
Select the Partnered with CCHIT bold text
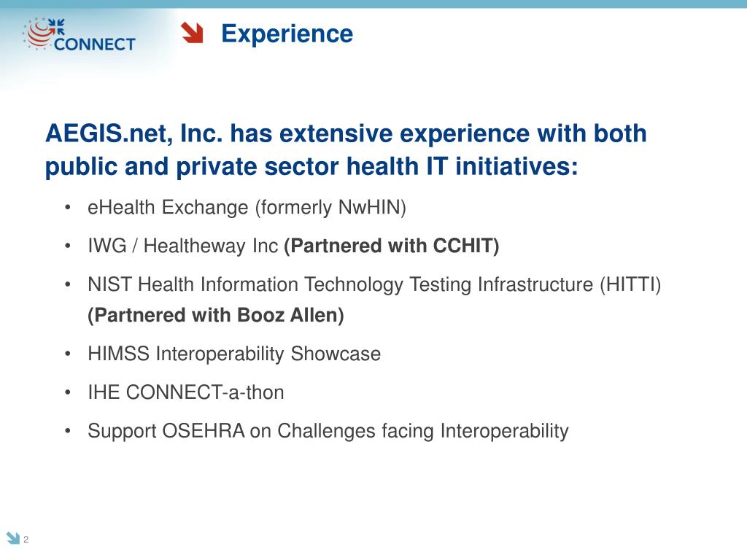pos(392,246)
